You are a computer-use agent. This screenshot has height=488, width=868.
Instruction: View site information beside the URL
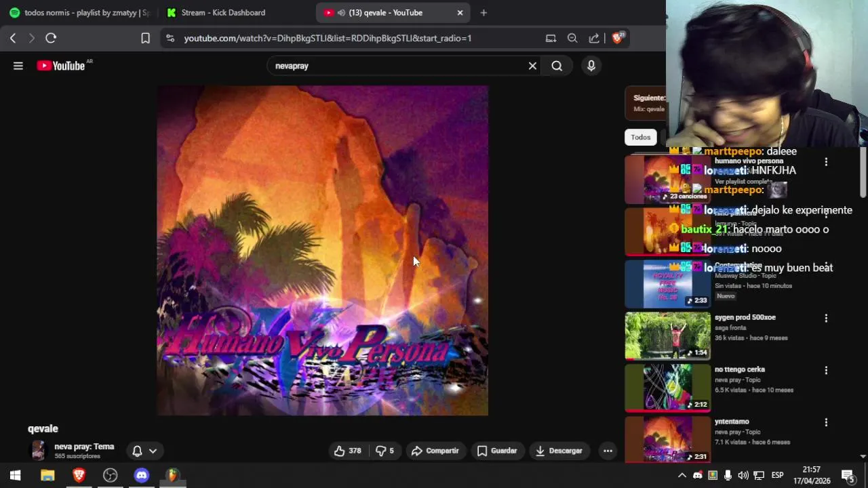[170, 39]
